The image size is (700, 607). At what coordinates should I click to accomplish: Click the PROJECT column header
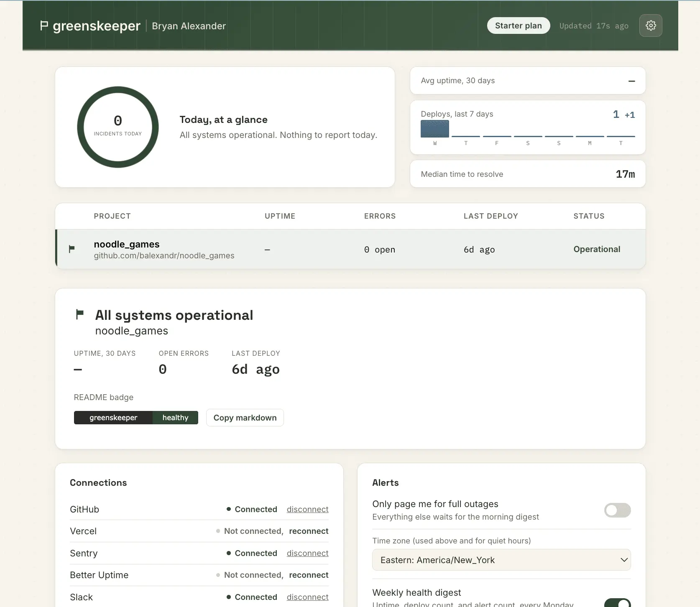click(x=112, y=216)
